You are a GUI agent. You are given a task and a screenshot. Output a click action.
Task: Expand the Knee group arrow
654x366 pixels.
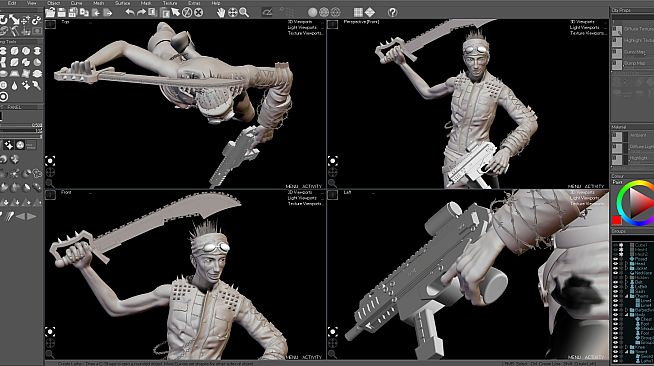tap(626, 346)
